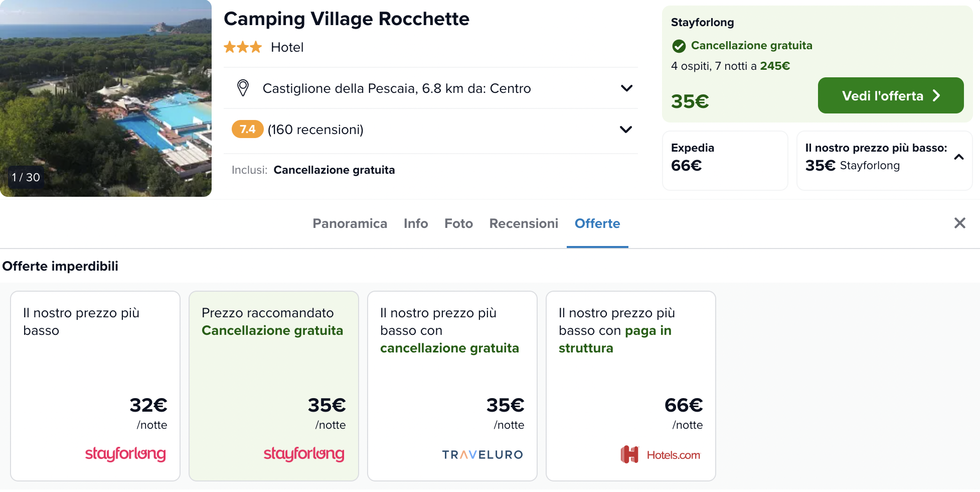The width and height of the screenshot is (980, 492).
Task: Close the hotel details panel
Action: [959, 223]
